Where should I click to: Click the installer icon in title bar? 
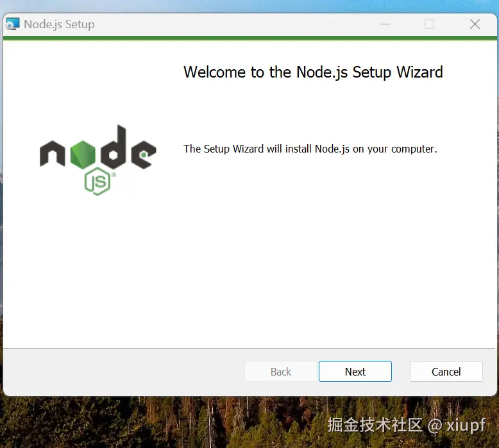tap(13, 24)
